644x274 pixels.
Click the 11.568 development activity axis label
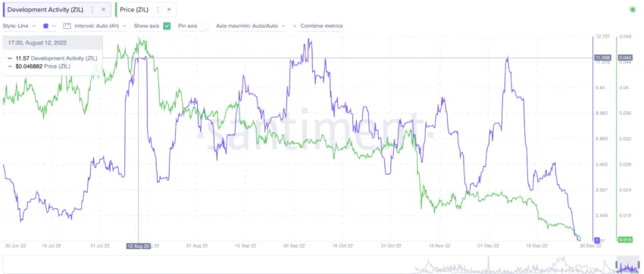[602, 58]
